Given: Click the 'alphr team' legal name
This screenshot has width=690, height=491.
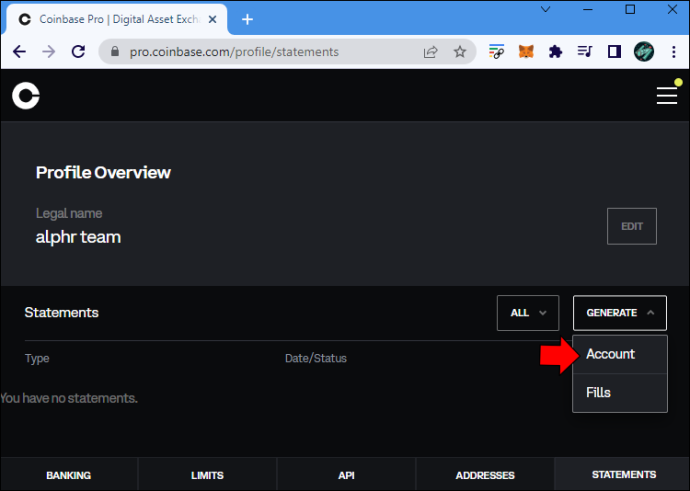Looking at the screenshot, I should coord(78,237).
